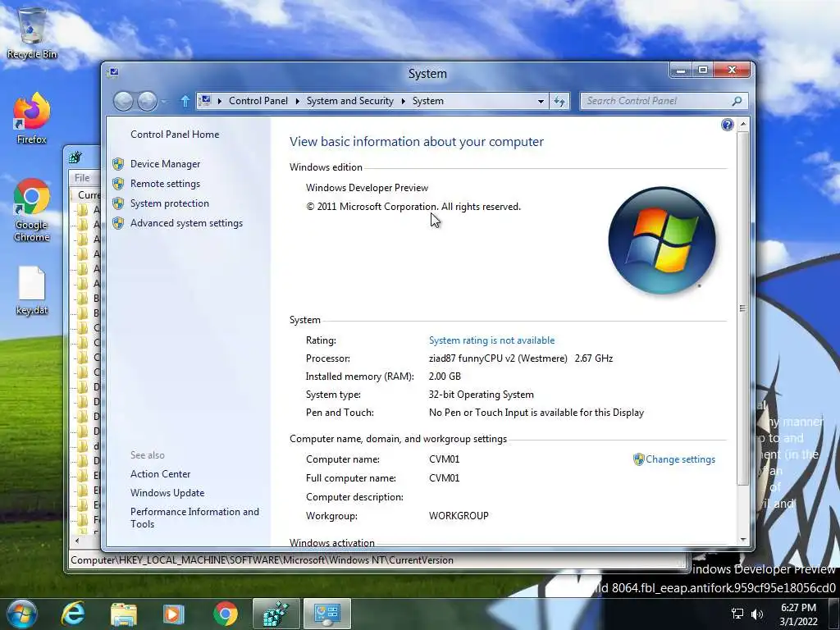The width and height of the screenshot is (840, 630).
Task: Expand the Control Panel breadcrumb arrow
Action: pyautogui.click(x=297, y=101)
